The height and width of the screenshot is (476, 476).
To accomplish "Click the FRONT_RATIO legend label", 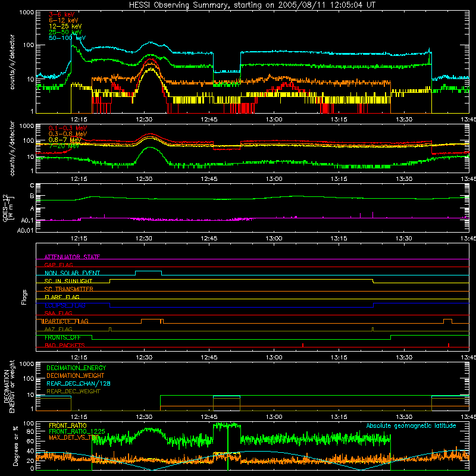I will [68, 425].
